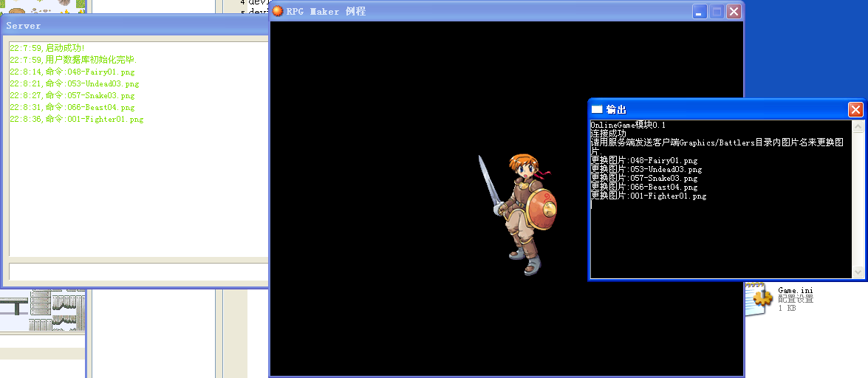Click output line 更换图片:066-Beast04.png
This screenshot has height=378, width=868.
644,187
